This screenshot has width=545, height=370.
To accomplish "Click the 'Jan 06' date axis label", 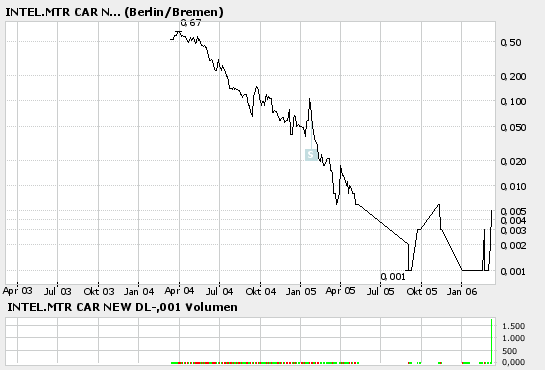I will click(462, 291).
